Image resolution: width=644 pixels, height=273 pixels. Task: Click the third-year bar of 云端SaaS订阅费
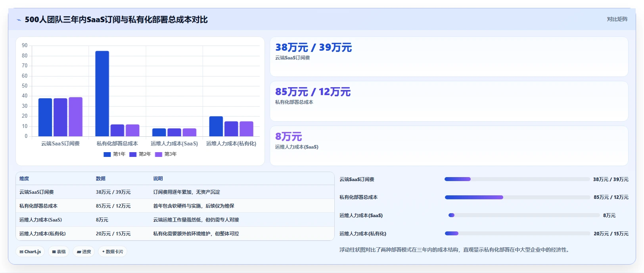pyautogui.click(x=75, y=116)
